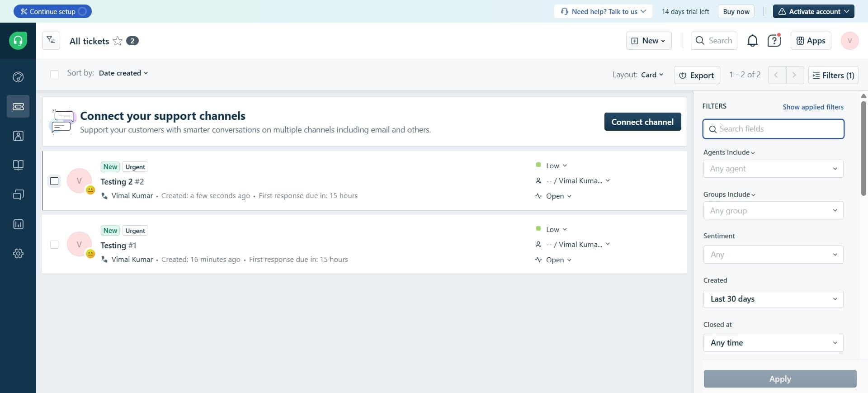Open the New ticket menu

pyautogui.click(x=648, y=41)
